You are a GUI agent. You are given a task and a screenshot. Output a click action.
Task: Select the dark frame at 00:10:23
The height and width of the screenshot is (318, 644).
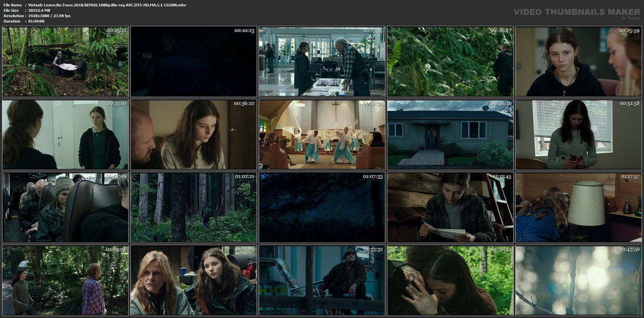[194, 61]
